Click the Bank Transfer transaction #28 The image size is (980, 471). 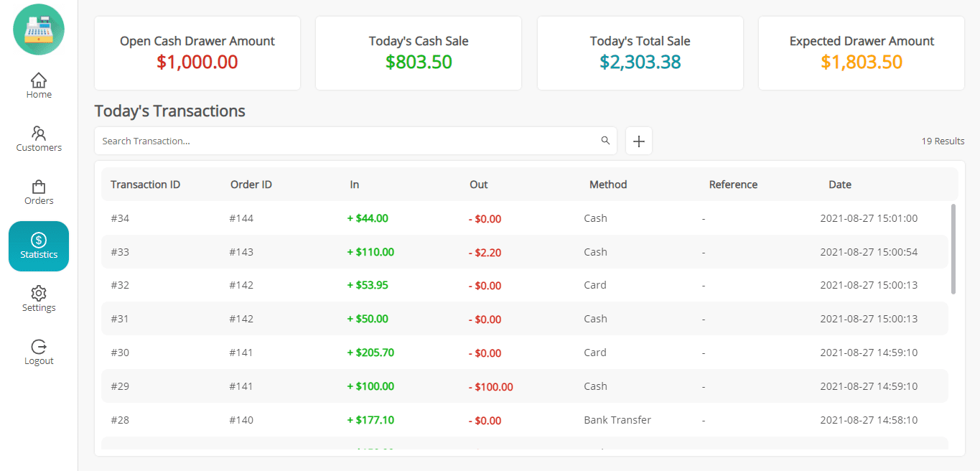(617, 420)
